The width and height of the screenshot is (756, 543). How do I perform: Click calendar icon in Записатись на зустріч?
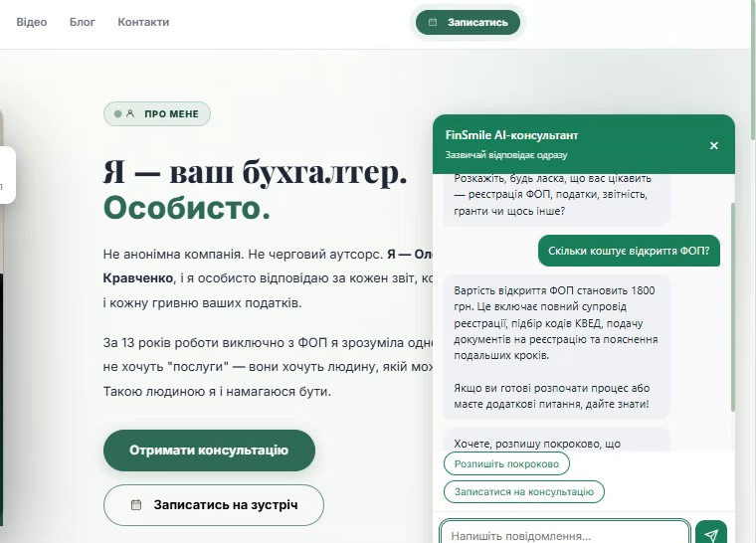(x=136, y=505)
